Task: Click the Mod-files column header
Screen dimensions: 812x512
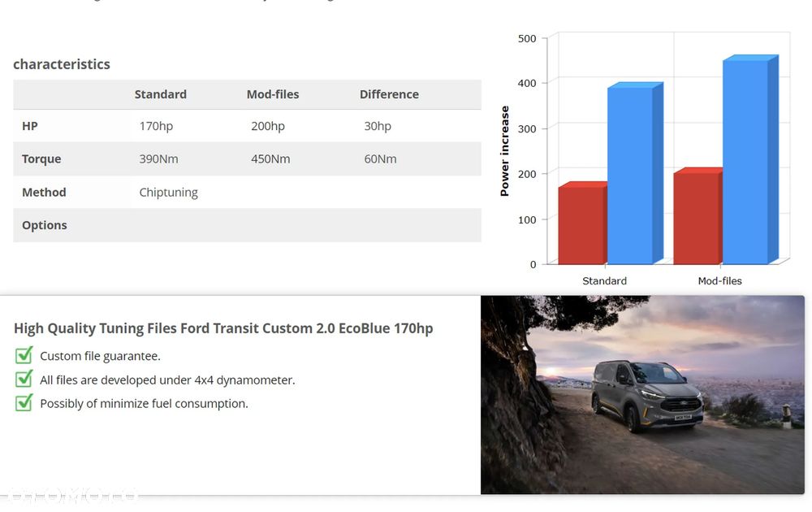Action: [273, 94]
